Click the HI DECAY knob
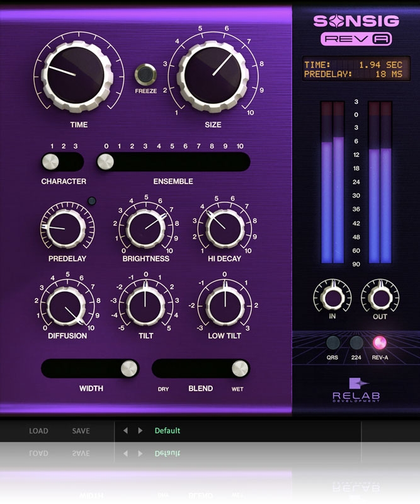This screenshot has height=504, width=420. (x=225, y=228)
